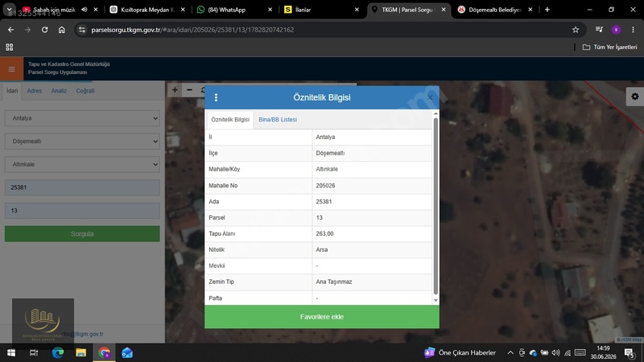Viewport: 644px width, 362px height.
Task: Open notification center icon
Action: point(630,352)
